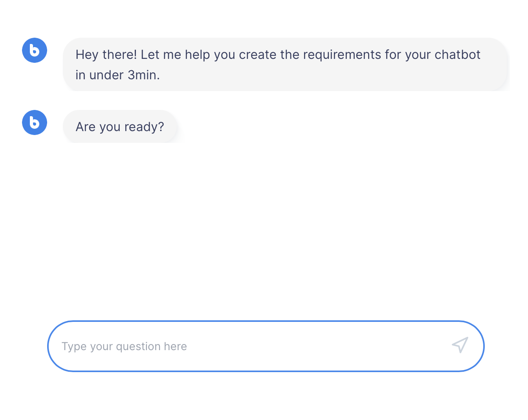528x420 pixels.
Task: Click the word "Are" in the second message
Action: click(85, 127)
